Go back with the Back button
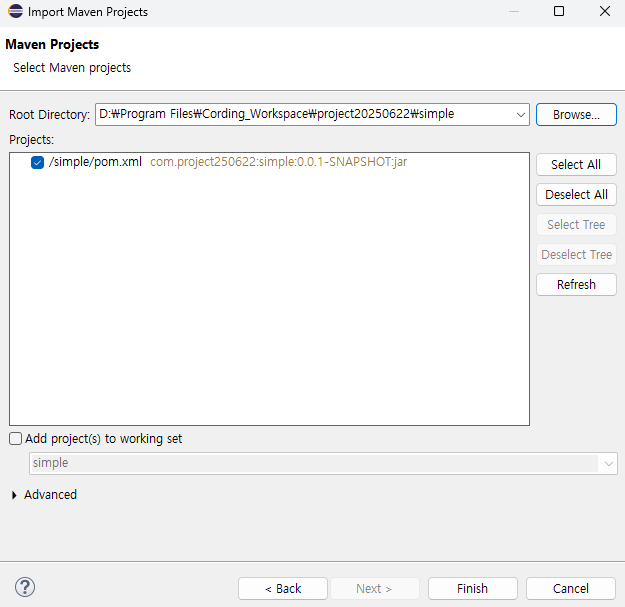This screenshot has height=607, width=625. [x=283, y=588]
